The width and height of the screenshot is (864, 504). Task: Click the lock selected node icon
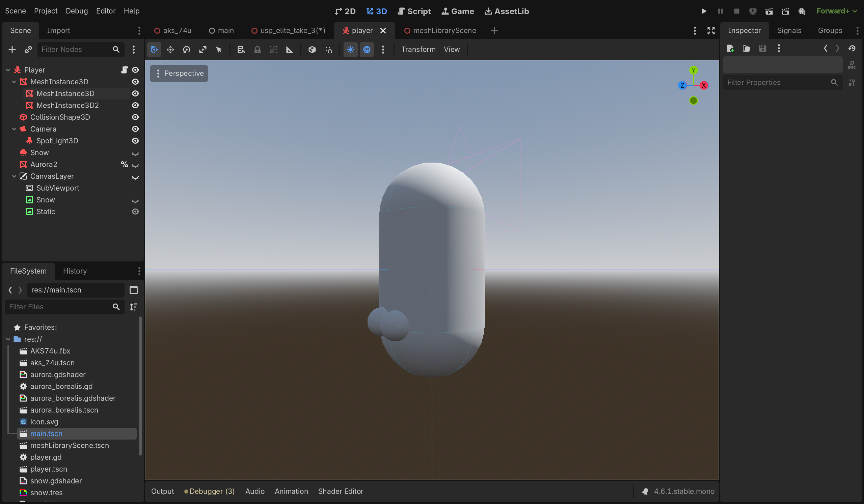257,50
